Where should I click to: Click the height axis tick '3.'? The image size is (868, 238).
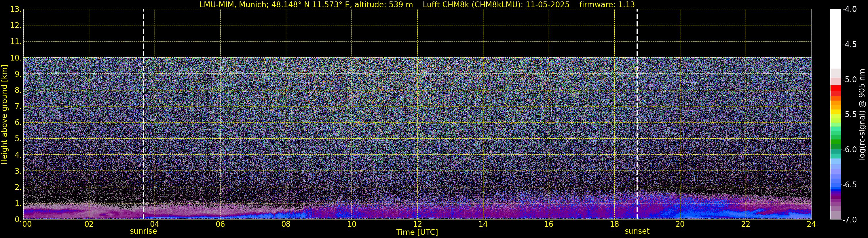pos(18,171)
